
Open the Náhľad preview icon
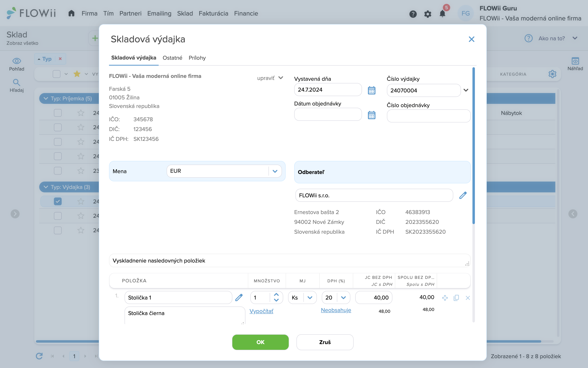click(575, 61)
